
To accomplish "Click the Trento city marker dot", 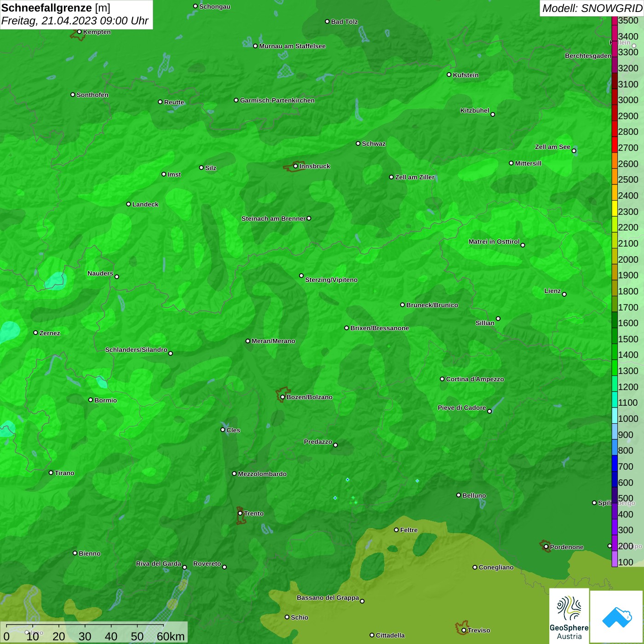I will click(240, 513).
